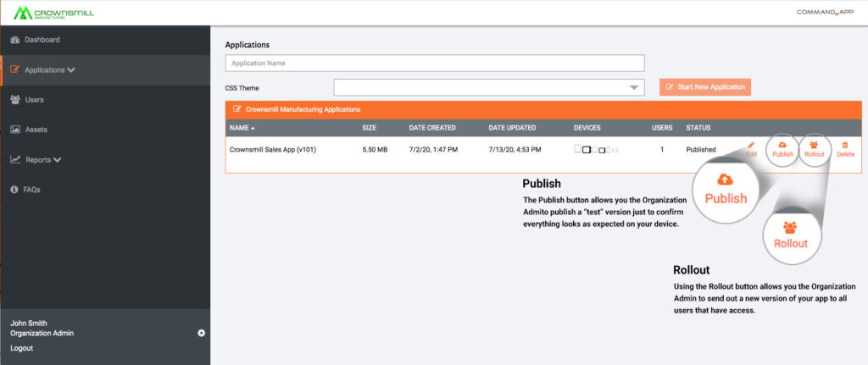Edit the Crownsmill Sales App

751,149
